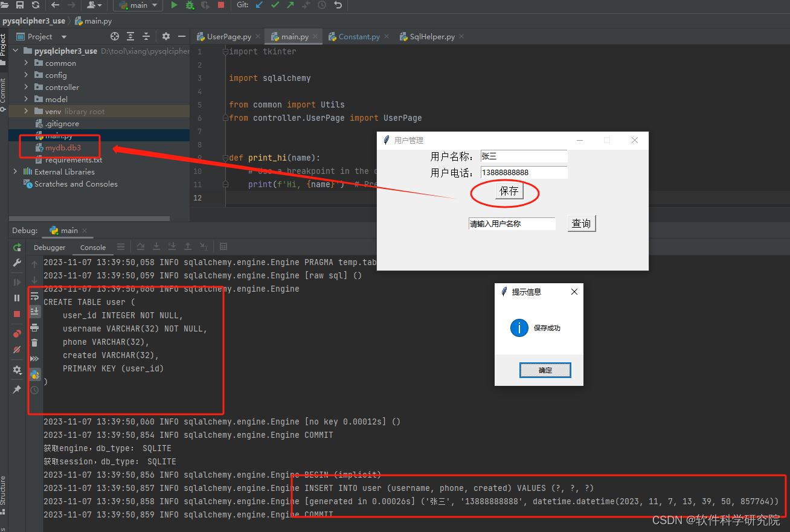Expand the config folder
Screen dimensions: 790x532
click(x=26, y=75)
